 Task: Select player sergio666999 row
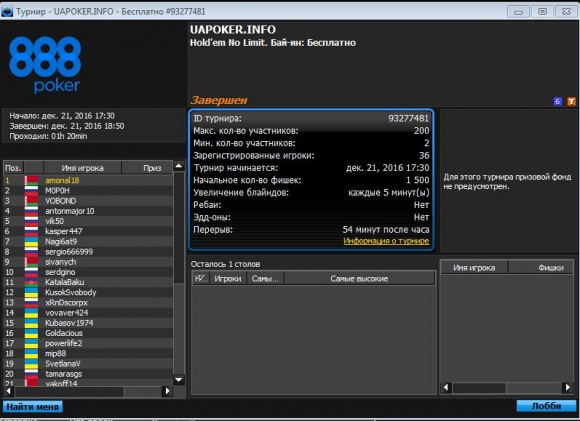pos(88,252)
